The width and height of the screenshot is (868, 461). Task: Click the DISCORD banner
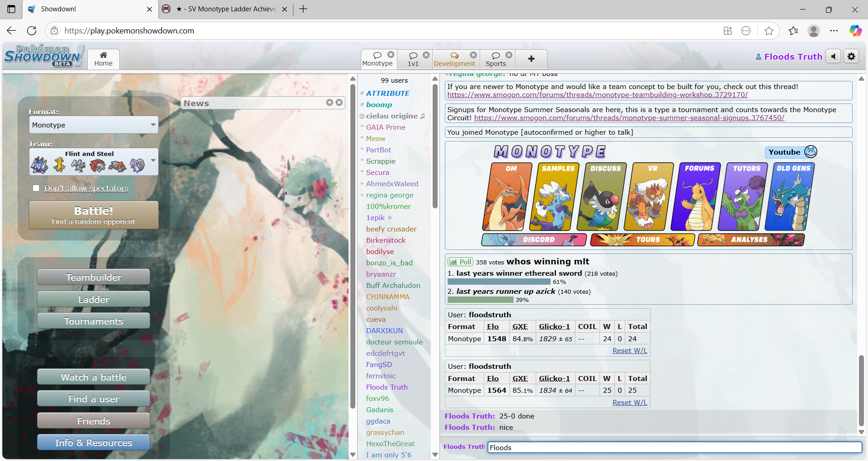point(534,240)
